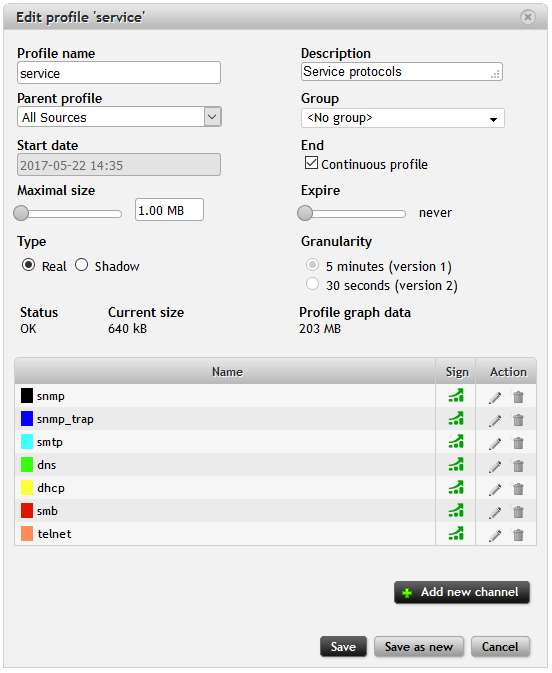Uncheck the Continuous profile checkbox
The height and width of the screenshot is (673, 552).
point(311,163)
